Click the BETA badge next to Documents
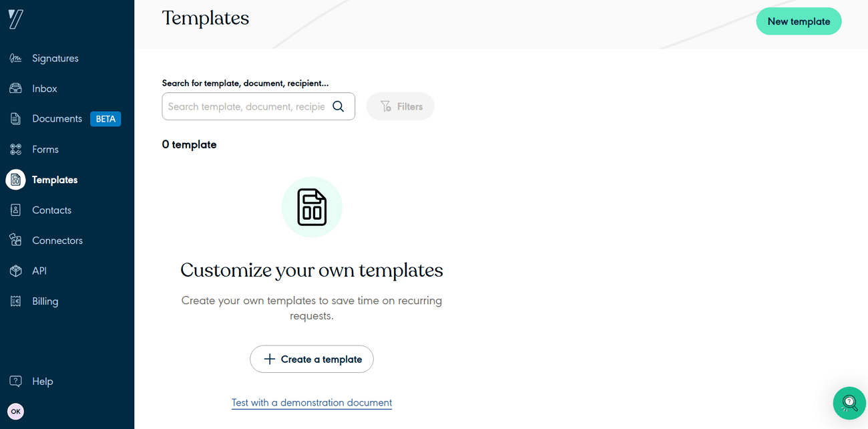 pyautogui.click(x=105, y=118)
